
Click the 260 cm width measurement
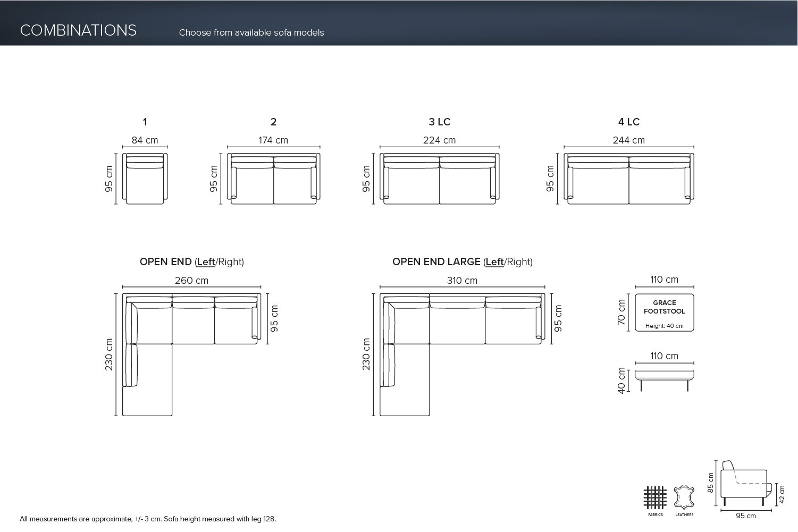pos(191,281)
